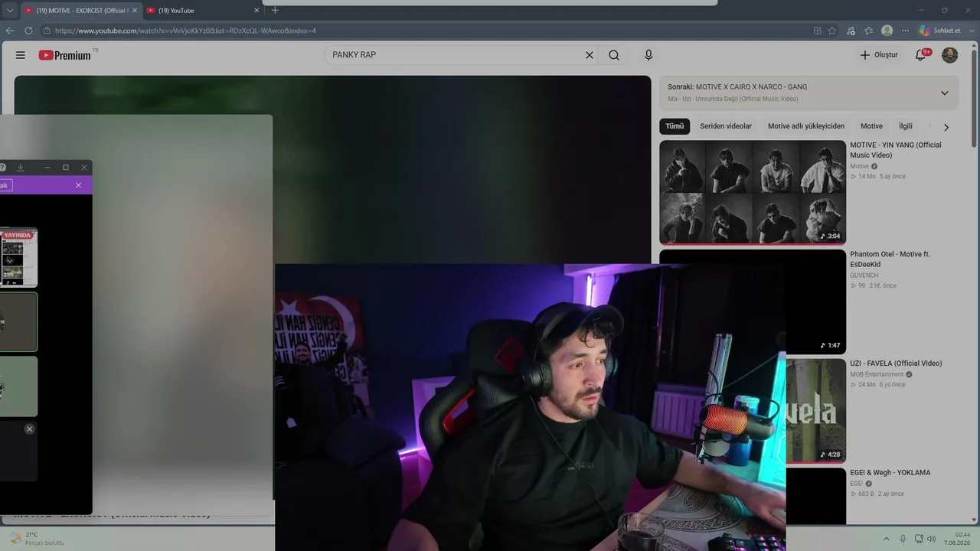Close the MOTIVE - EXORCIST tab
The height and width of the screenshot is (551, 980).
tap(135, 11)
